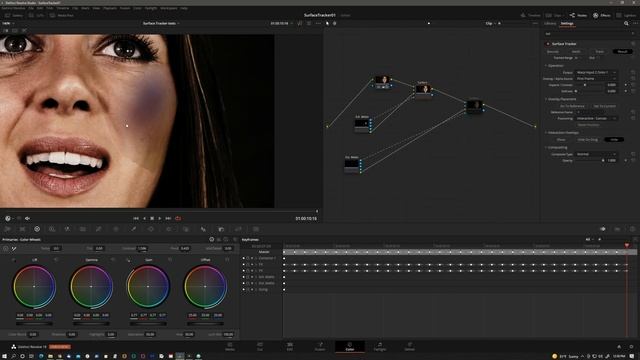Click the Lift master wheel slider

point(34,324)
